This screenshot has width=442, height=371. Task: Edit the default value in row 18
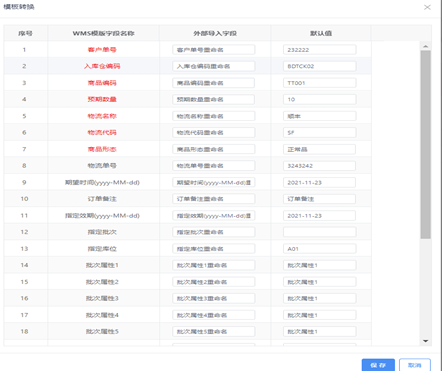(320, 332)
